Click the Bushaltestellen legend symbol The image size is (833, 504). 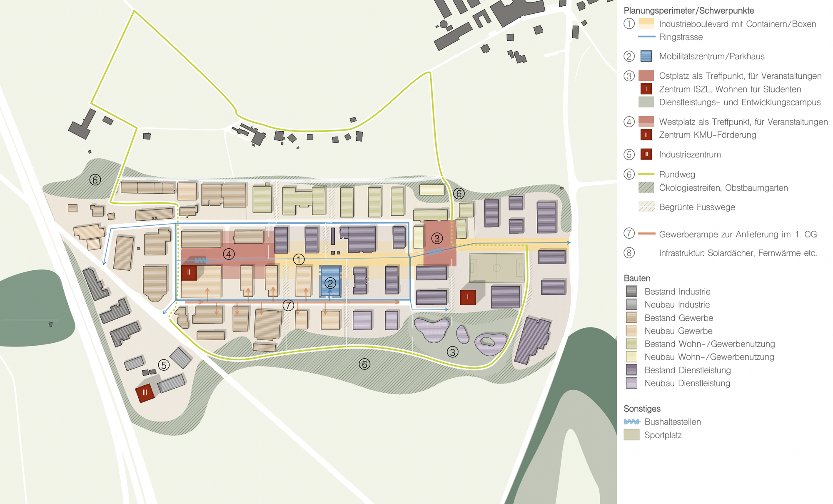631,422
